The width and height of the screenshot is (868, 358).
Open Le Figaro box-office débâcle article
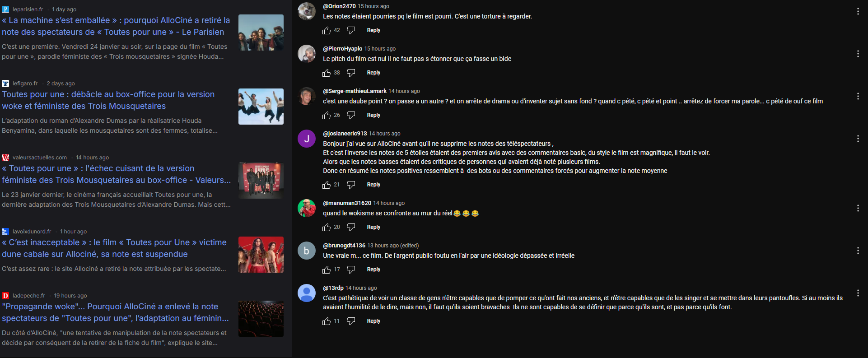click(x=108, y=100)
